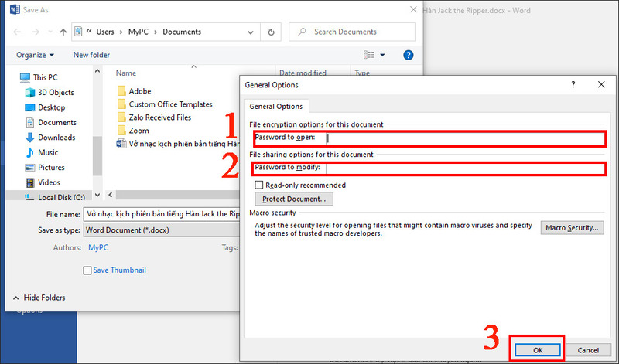Click the New folder button
The image size is (619, 364).
tap(92, 55)
